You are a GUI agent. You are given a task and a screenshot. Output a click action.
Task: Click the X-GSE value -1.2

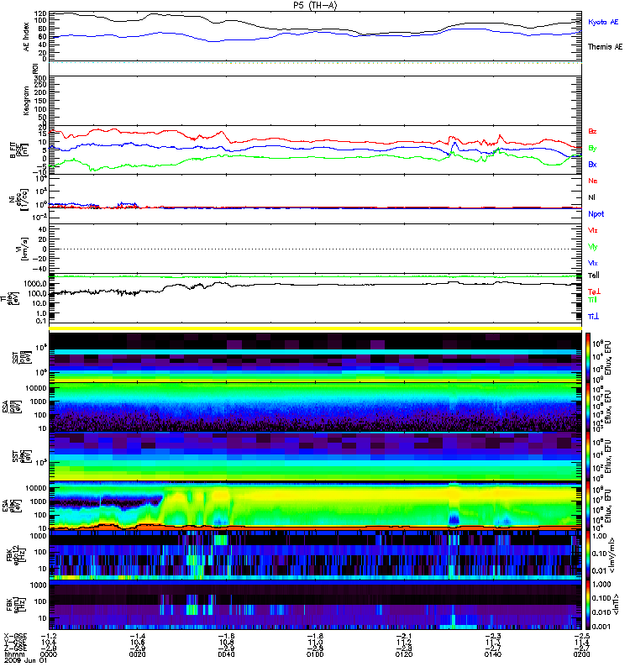click(49, 637)
